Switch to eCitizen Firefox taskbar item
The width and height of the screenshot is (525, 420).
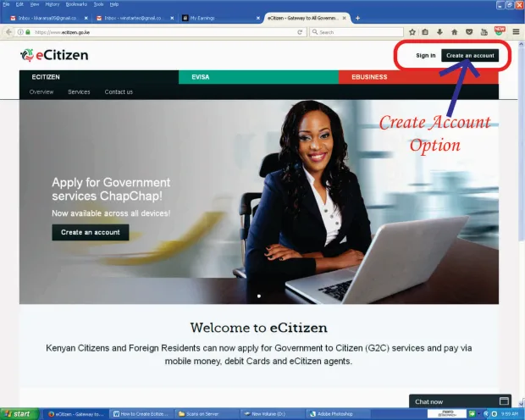(x=76, y=414)
